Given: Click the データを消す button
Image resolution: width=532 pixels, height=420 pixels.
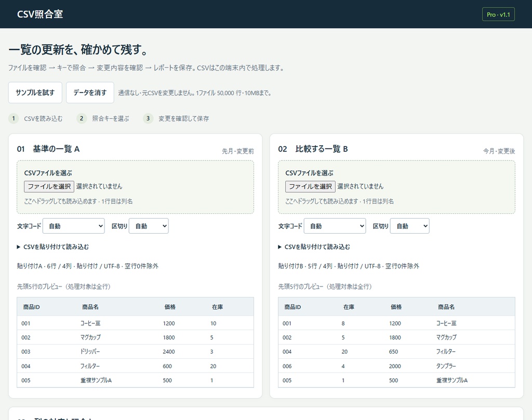Looking at the screenshot, I should click(90, 92).
